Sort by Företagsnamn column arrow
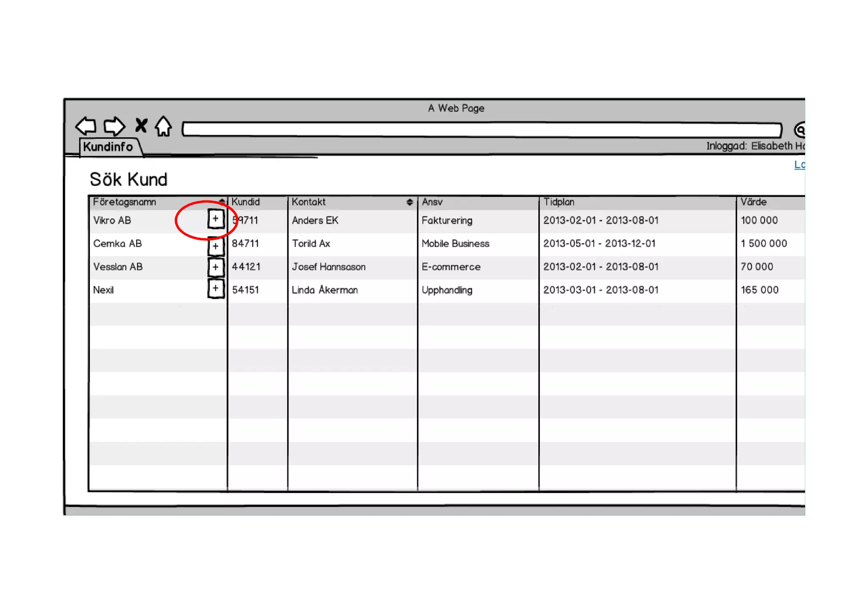Screen dimensions: 868x613 (x=222, y=202)
